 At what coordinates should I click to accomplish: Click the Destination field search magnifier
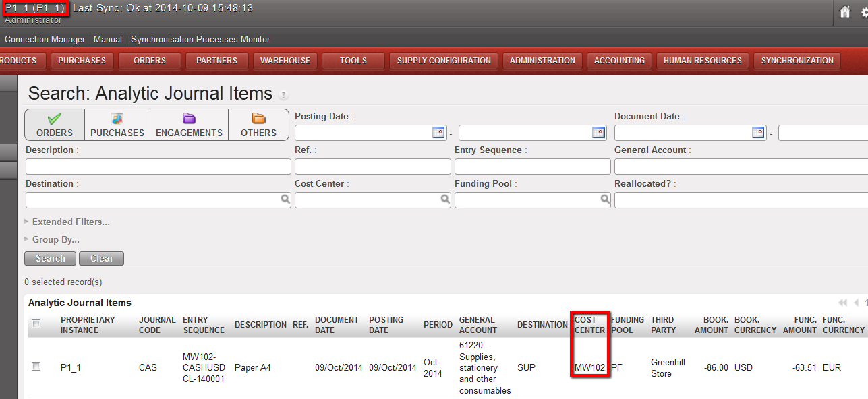[285, 199]
